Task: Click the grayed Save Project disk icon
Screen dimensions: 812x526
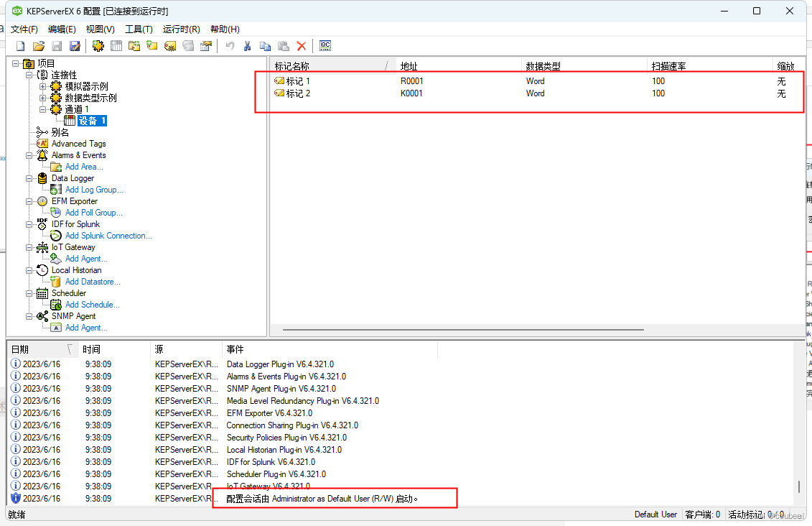Action: coord(57,46)
